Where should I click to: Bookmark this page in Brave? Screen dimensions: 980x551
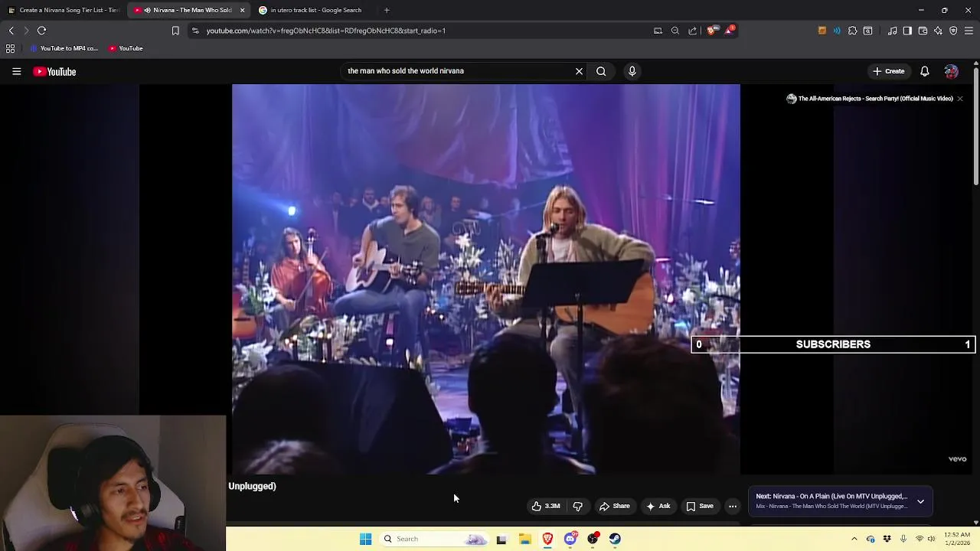[175, 31]
